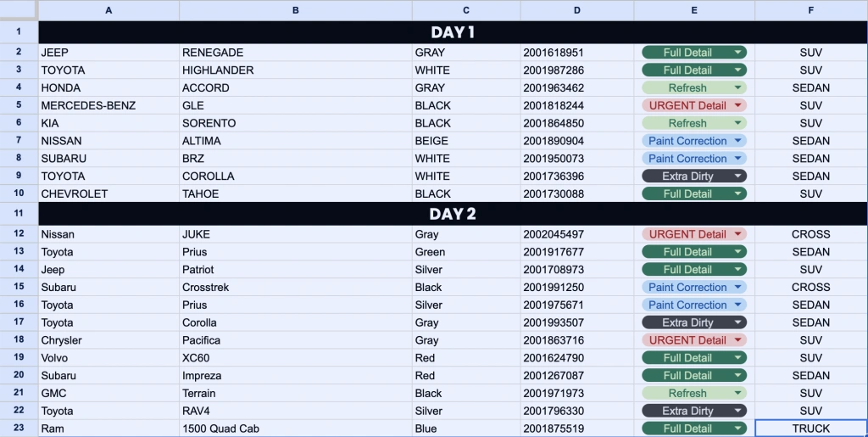Click the DAY 2 merged header cell
Viewport: 868px width, 437px height.
tap(453, 214)
